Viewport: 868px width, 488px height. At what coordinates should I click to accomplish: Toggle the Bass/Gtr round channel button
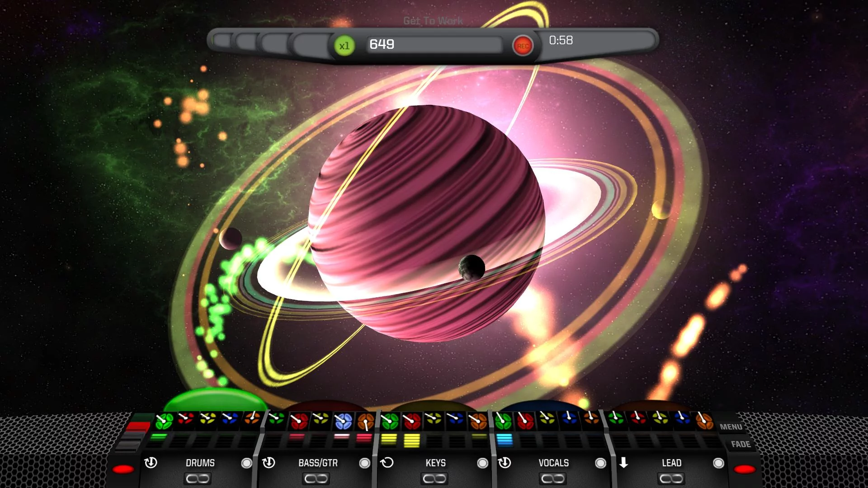(x=364, y=463)
